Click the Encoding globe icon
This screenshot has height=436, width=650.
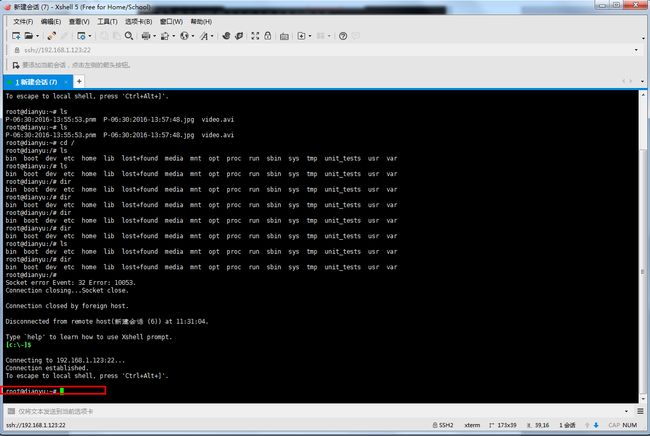(184, 36)
